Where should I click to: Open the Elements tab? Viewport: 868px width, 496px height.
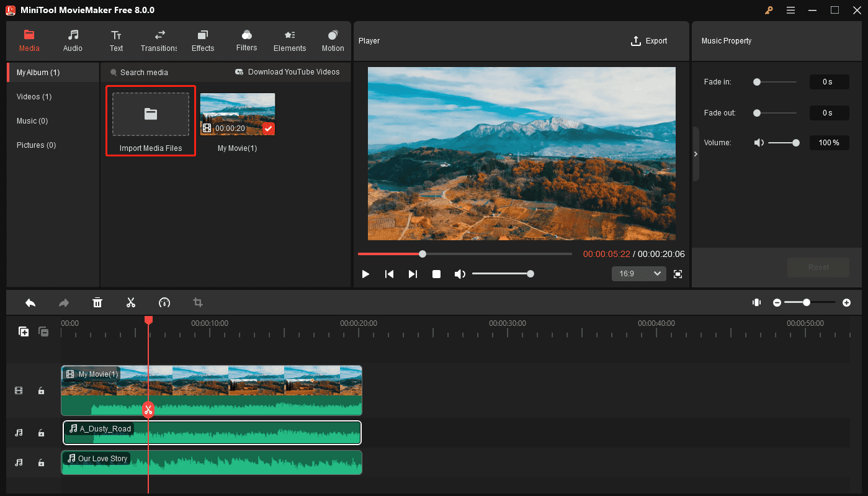(x=290, y=41)
